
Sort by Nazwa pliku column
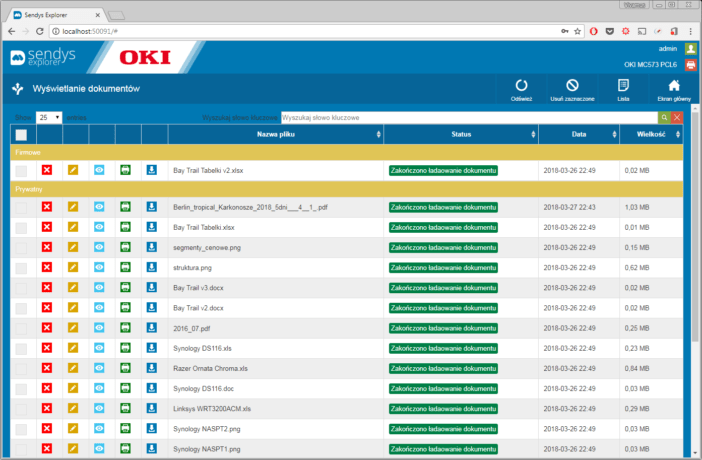coord(276,134)
